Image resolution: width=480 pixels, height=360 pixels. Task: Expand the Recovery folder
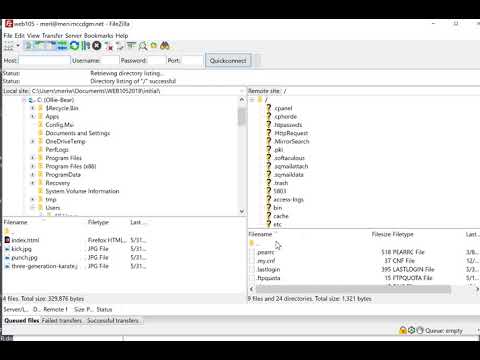tap(33, 183)
